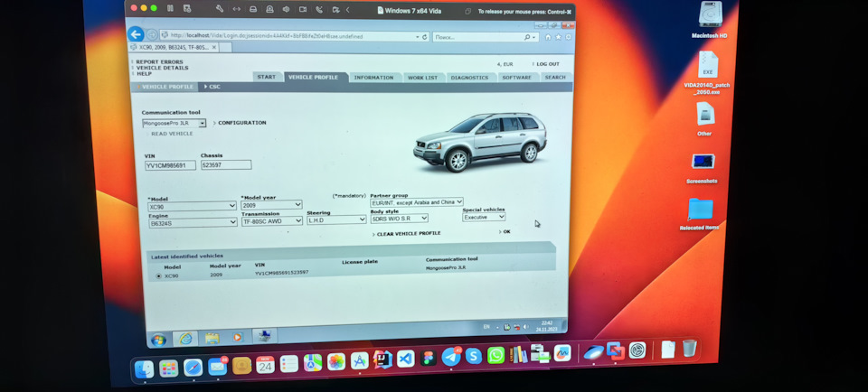This screenshot has width=868, height=392.
Task: Launch Visual Studio Code from Dock
Action: [x=406, y=359]
